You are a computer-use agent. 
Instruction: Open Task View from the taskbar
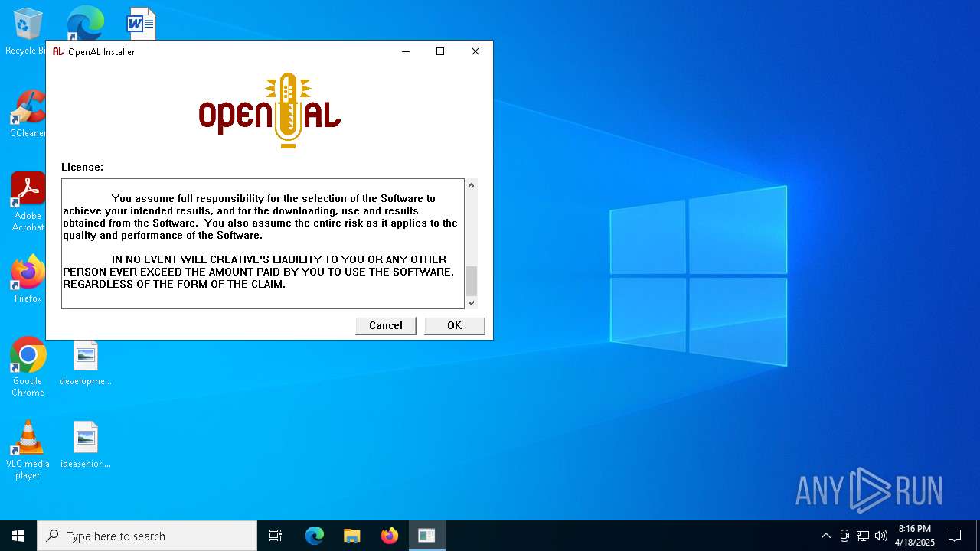click(276, 536)
